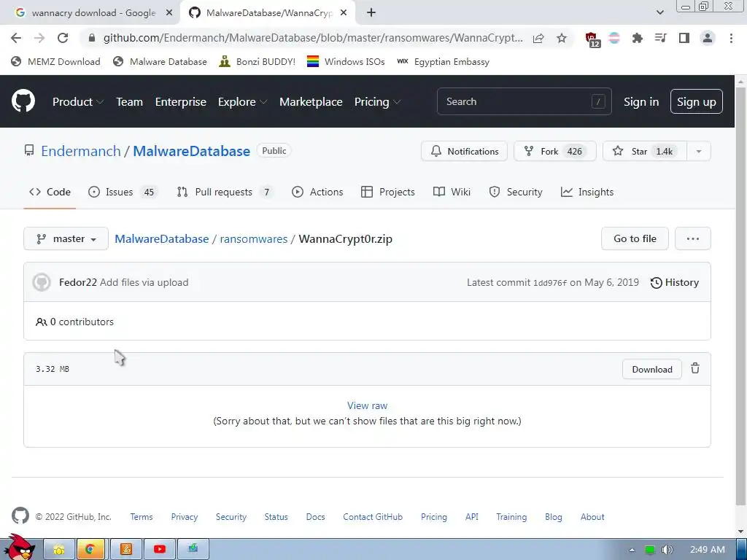Switch to the Code tab
The image size is (747, 560).
(50, 192)
